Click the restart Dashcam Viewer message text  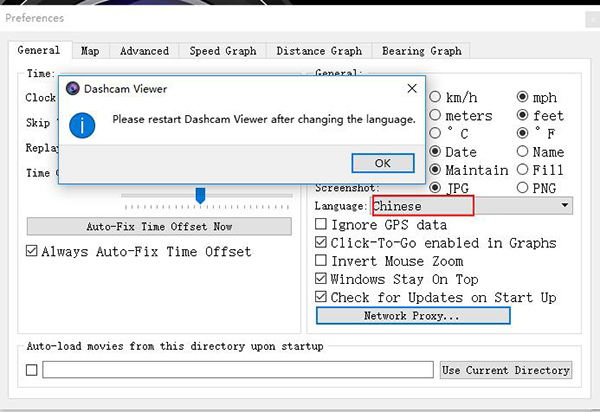point(264,119)
